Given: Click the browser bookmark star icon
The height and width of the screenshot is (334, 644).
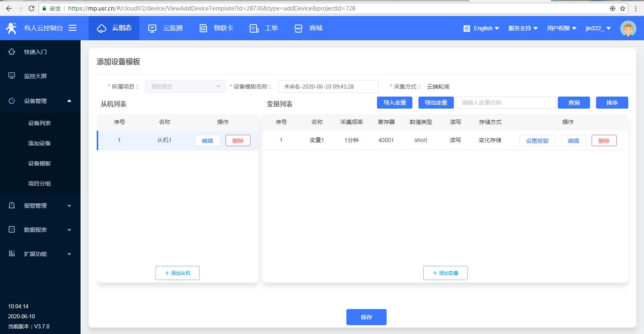Looking at the screenshot, I should 623,8.
